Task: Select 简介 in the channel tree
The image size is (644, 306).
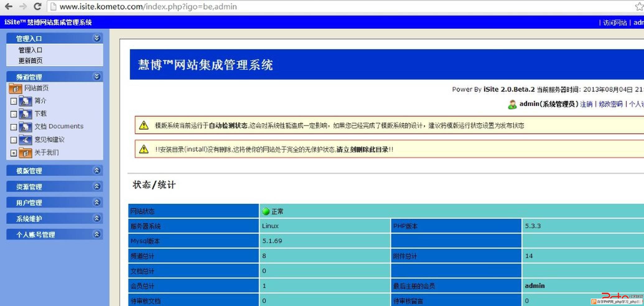Action: coord(40,101)
